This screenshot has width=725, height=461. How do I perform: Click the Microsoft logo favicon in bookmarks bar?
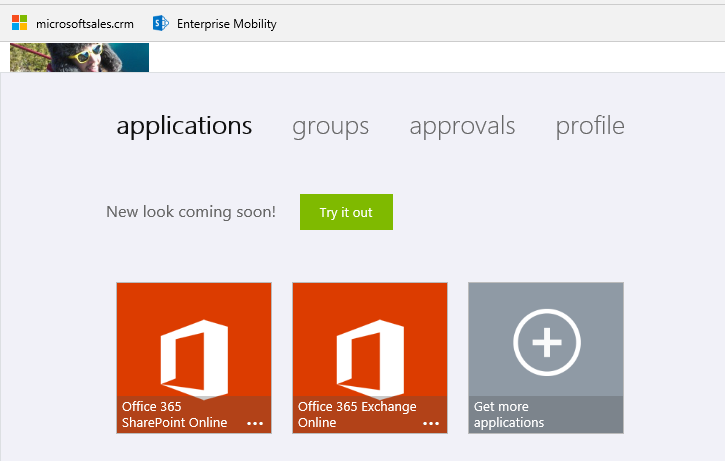pos(19,23)
